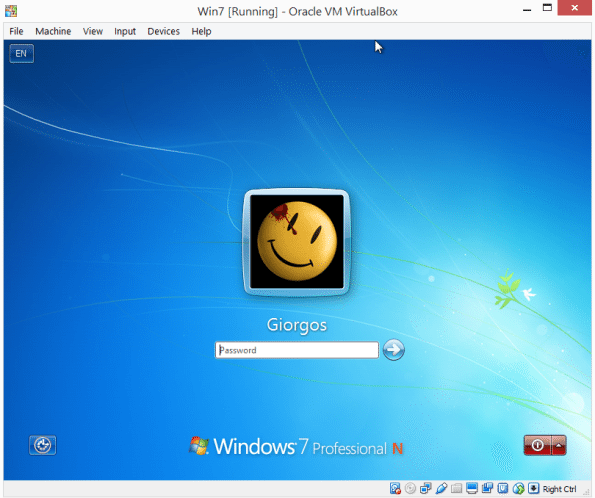Click the VirtualBox window title icon
Screen dimensions: 595x498
click(x=11, y=11)
